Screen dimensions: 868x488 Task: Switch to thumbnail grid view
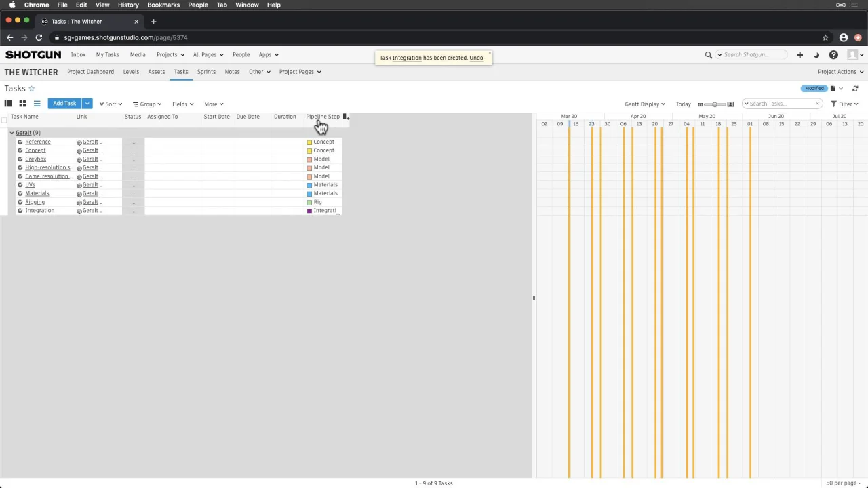click(22, 104)
